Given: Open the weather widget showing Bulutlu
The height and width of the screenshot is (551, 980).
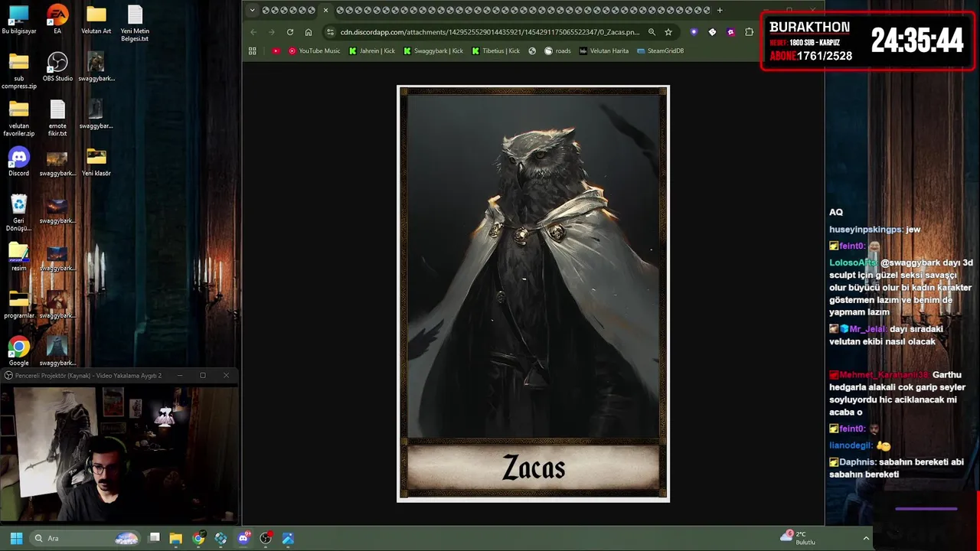Looking at the screenshot, I should point(798,538).
